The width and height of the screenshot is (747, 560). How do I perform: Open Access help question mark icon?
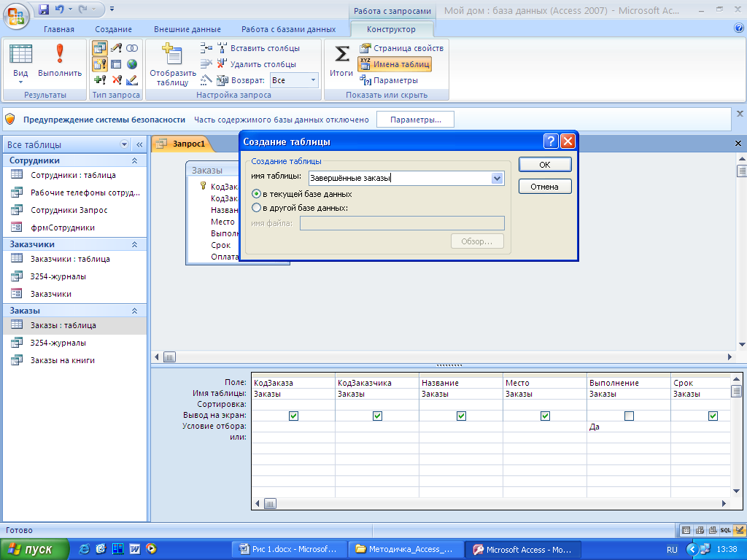point(739,28)
